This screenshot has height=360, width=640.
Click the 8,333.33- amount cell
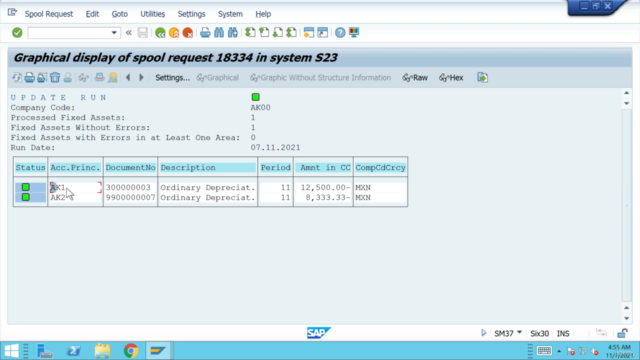point(328,198)
